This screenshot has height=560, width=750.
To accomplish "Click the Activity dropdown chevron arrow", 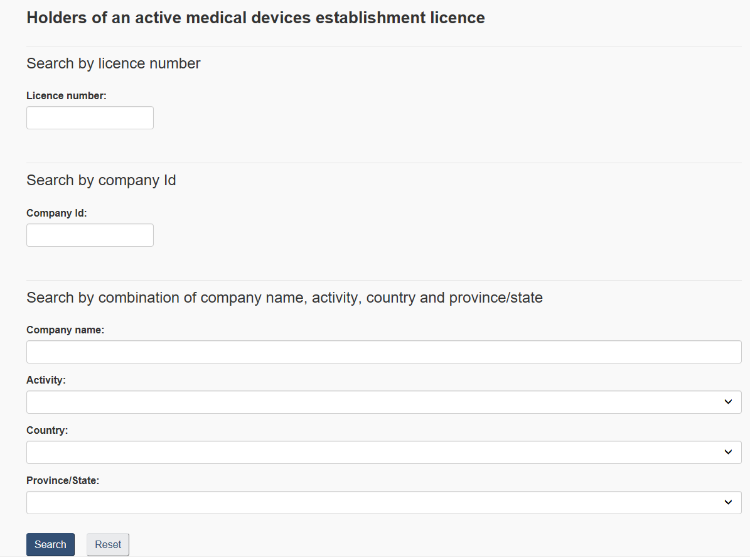I will [x=728, y=402].
